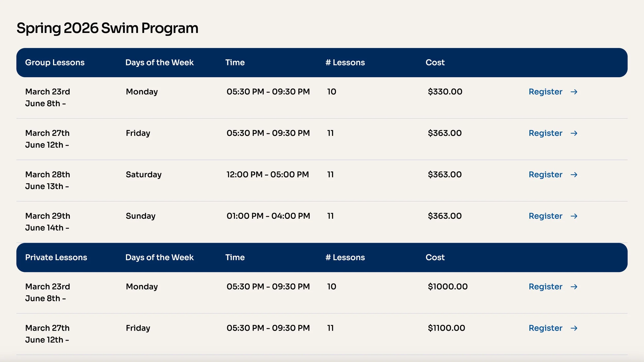This screenshot has height=362, width=644.
Task: Register for $1100.00 Friday private lesson
Action: tap(545, 328)
